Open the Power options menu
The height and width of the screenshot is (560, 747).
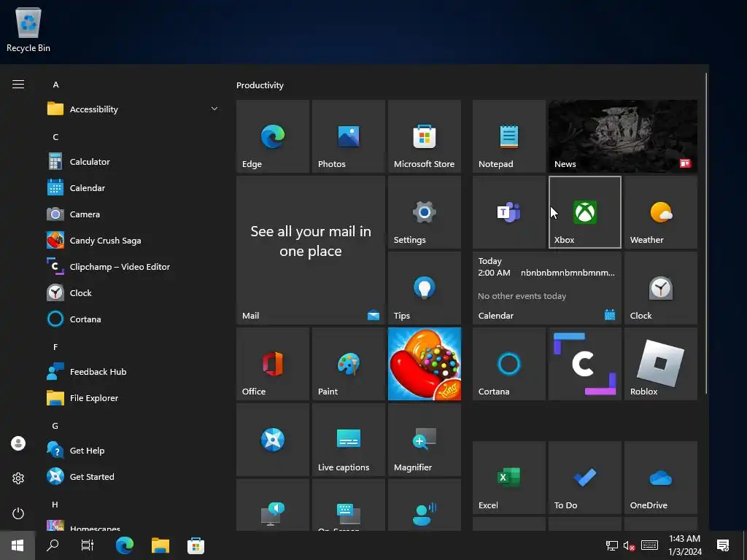[x=18, y=513]
